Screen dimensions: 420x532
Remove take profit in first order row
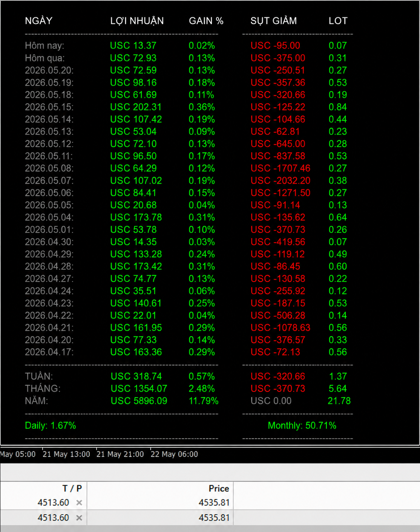(x=79, y=503)
